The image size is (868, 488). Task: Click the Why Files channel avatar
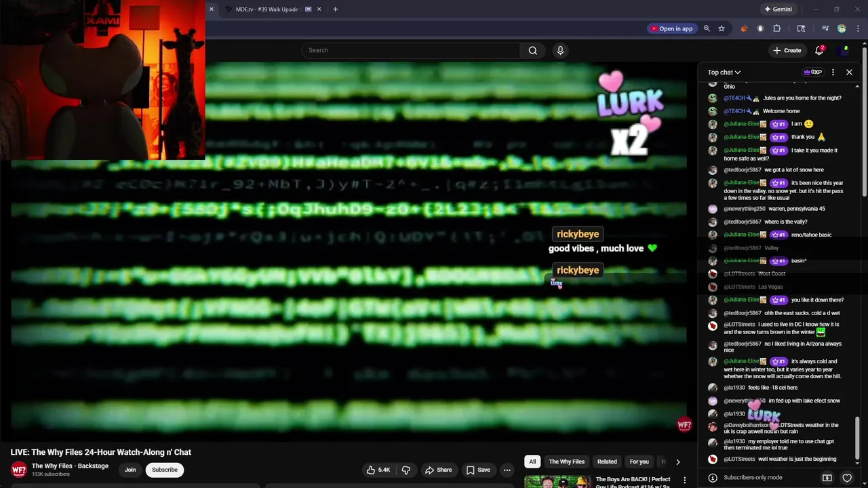[18, 469]
